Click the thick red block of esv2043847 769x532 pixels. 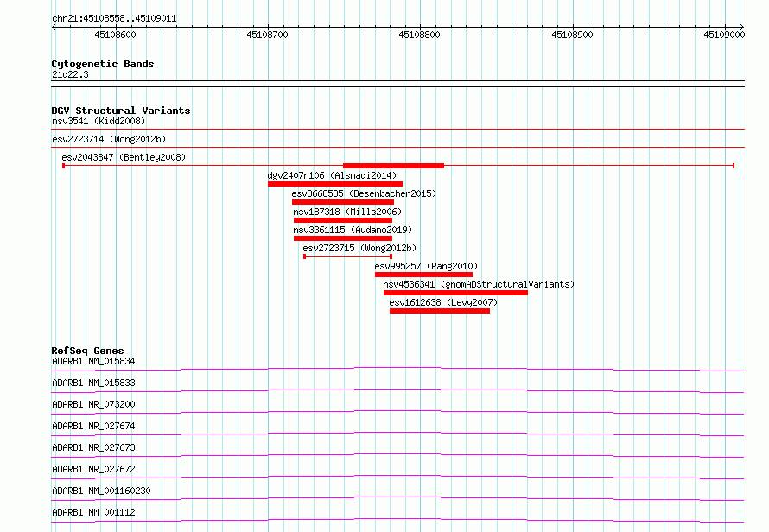tap(393, 166)
